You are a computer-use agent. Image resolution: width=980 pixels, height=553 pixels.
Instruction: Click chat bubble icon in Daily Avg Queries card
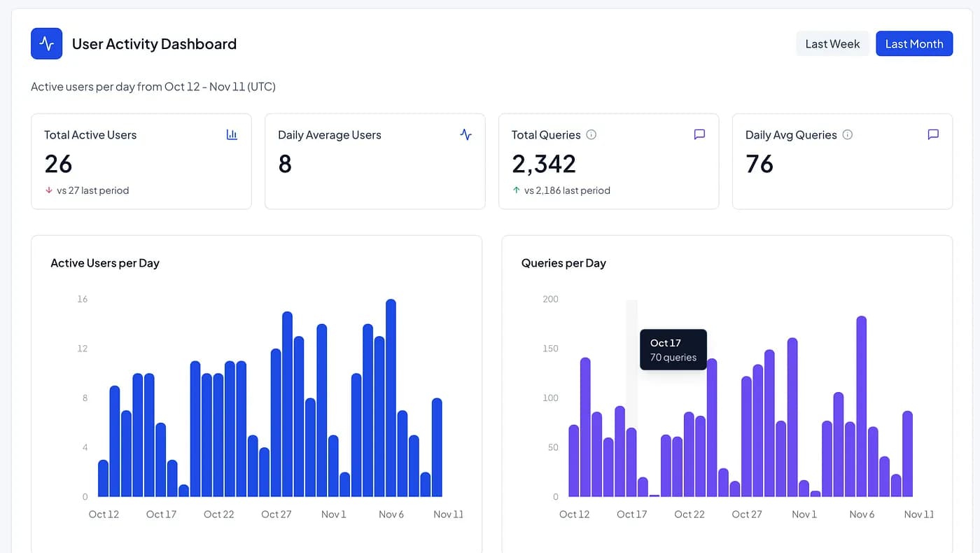tap(933, 134)
